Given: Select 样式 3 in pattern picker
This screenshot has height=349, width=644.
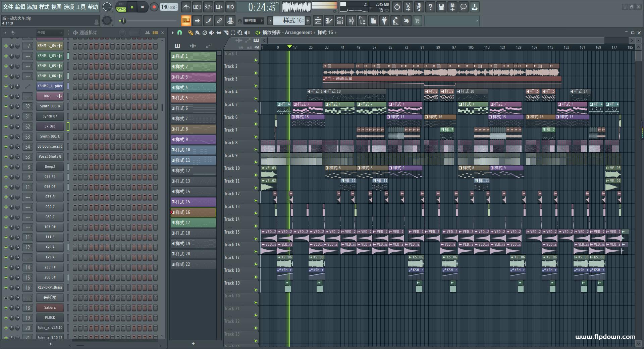Looking at the screenshot, I should point(193,77).
